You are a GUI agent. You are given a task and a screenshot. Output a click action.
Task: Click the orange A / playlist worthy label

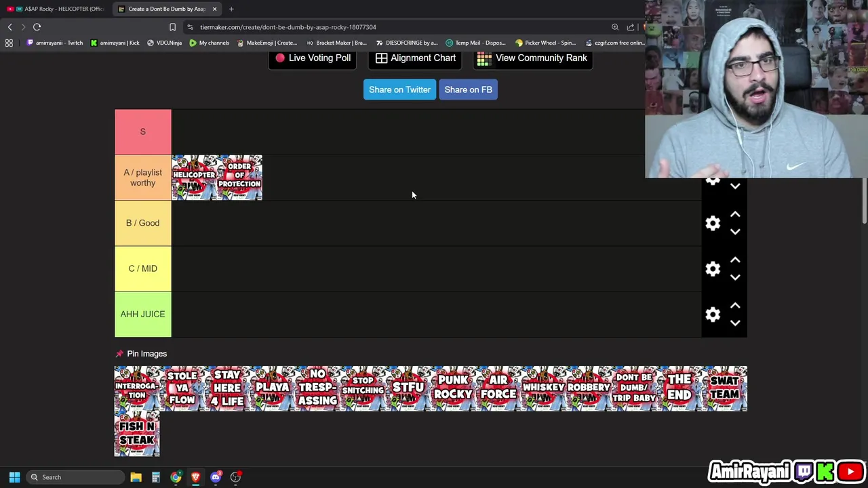[143, 178]
